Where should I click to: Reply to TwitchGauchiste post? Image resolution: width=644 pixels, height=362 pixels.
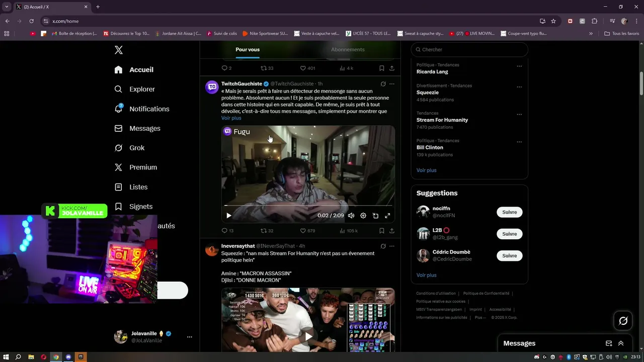click(227, 231)
